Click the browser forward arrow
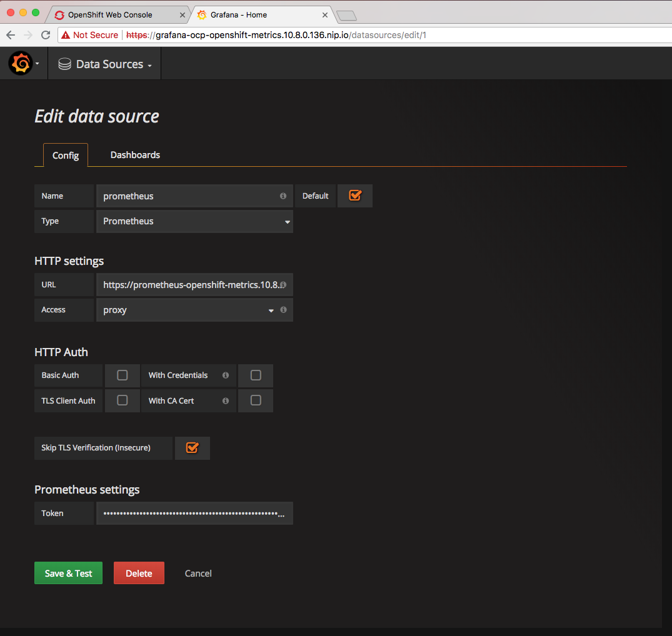672x636 pixels. [28, 35]
